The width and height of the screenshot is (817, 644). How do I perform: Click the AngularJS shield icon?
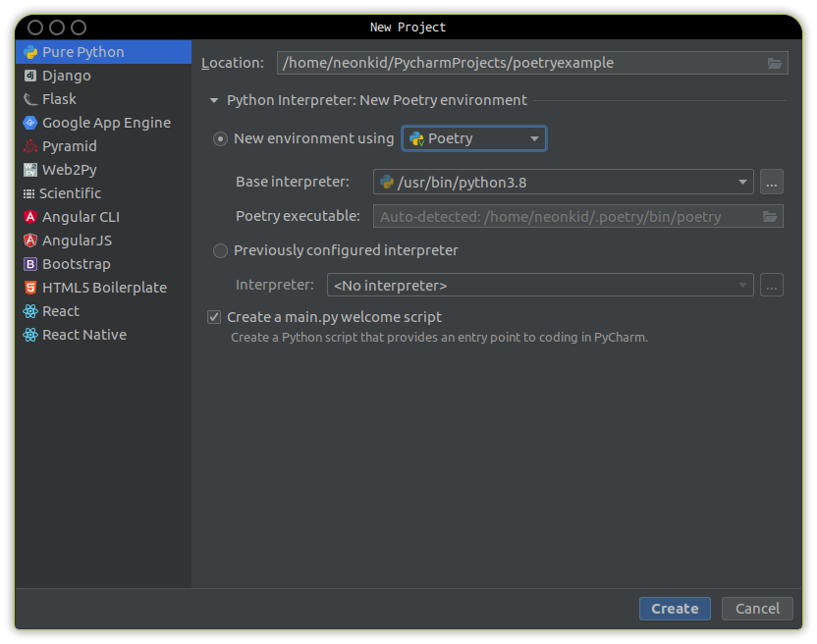[x=30, y=241]
